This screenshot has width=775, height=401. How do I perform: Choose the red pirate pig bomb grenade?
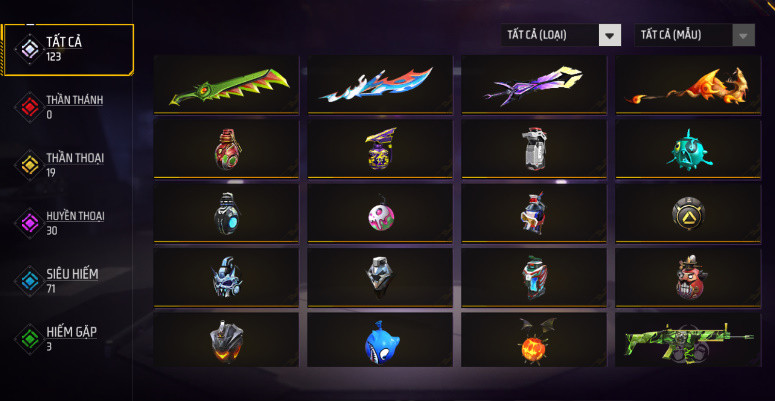688,277
